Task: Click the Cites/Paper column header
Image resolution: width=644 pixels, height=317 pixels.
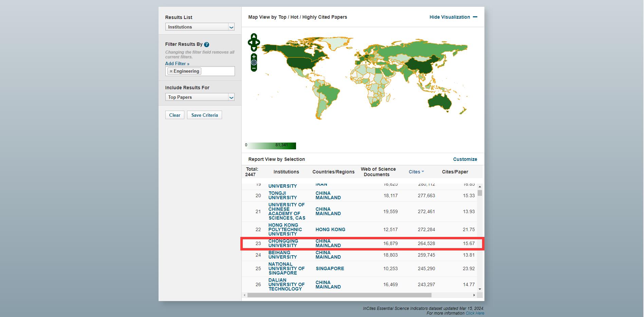Action: (455, 172)
